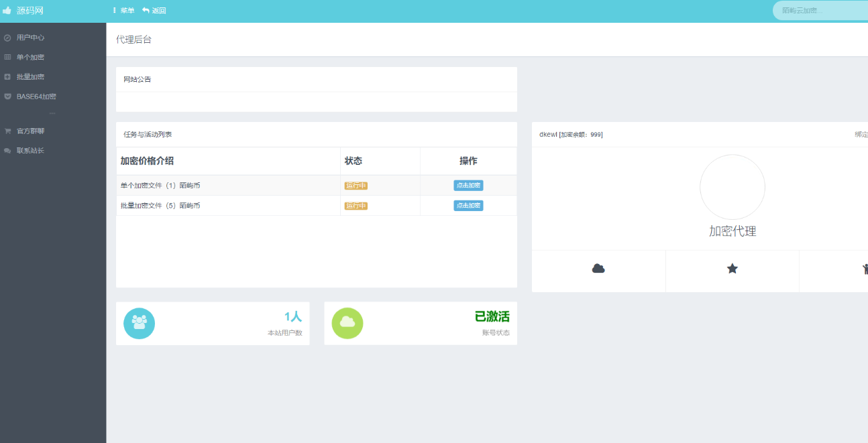The height and width of the screenshot is (443, 868).
Task: Toggle the sidebar via 菜单 button
Action: pos(123,11)
